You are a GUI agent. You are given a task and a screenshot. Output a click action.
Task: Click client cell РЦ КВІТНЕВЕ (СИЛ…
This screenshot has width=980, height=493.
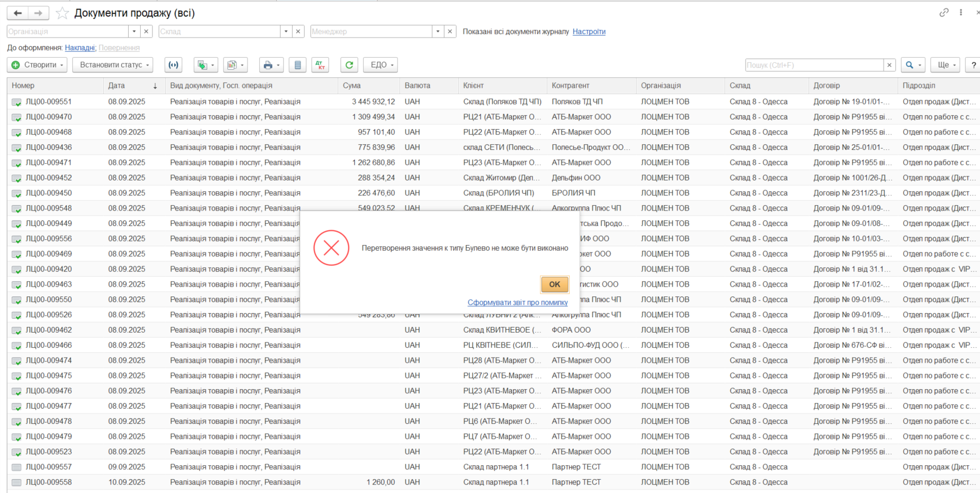(500, 345)
